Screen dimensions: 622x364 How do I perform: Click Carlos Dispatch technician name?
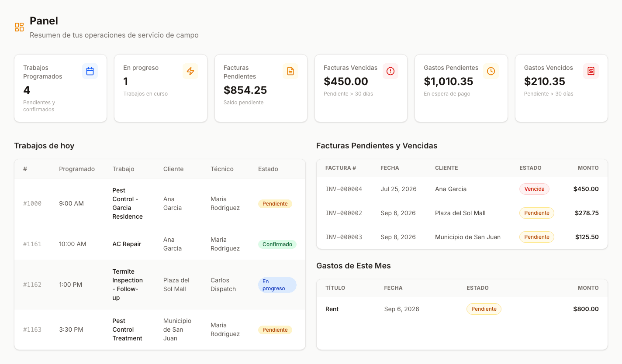coord(223,285)
